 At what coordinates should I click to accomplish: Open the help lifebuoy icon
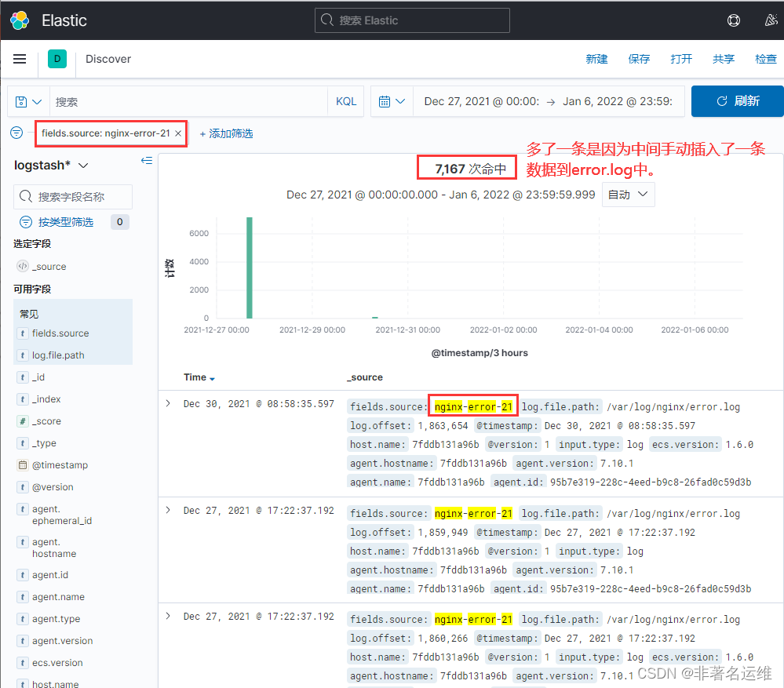tap(734, 20)
